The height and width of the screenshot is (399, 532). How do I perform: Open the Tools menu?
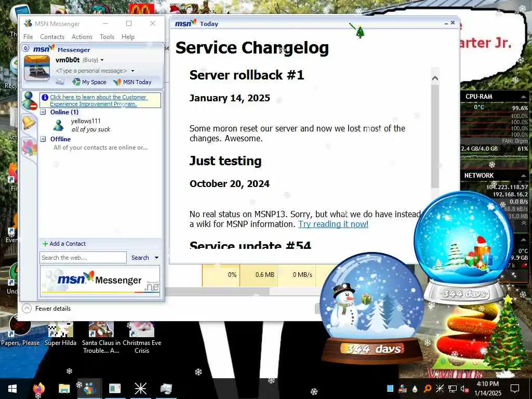107,37
